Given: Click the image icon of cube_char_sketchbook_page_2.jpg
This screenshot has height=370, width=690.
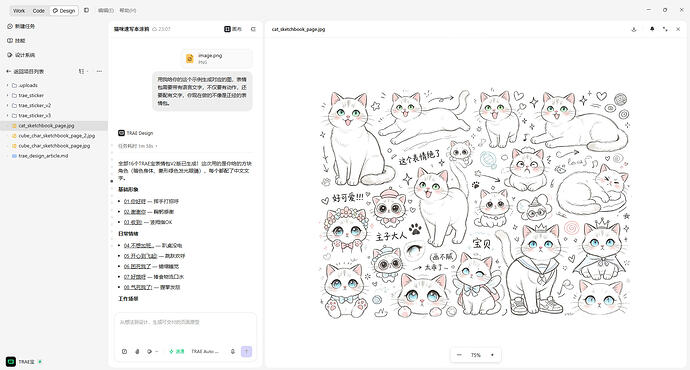Looking at the screenshot, I should tap(15, 136).
